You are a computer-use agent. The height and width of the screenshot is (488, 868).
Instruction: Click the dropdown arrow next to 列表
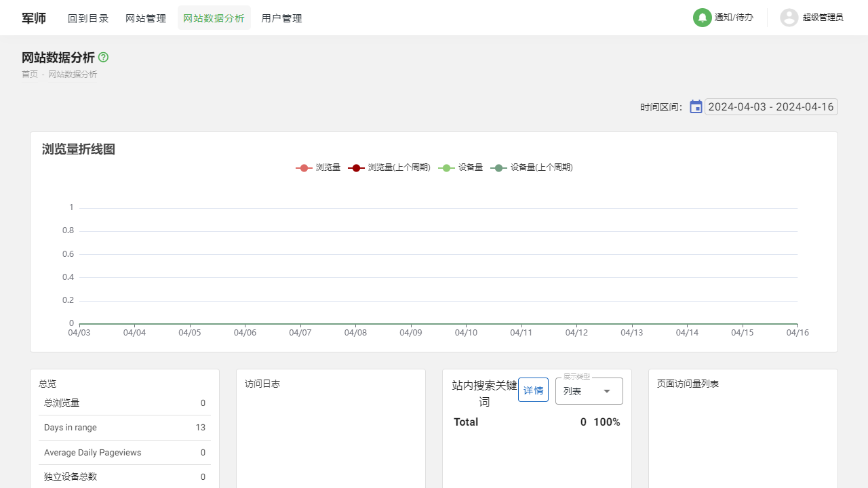point(608,390)
